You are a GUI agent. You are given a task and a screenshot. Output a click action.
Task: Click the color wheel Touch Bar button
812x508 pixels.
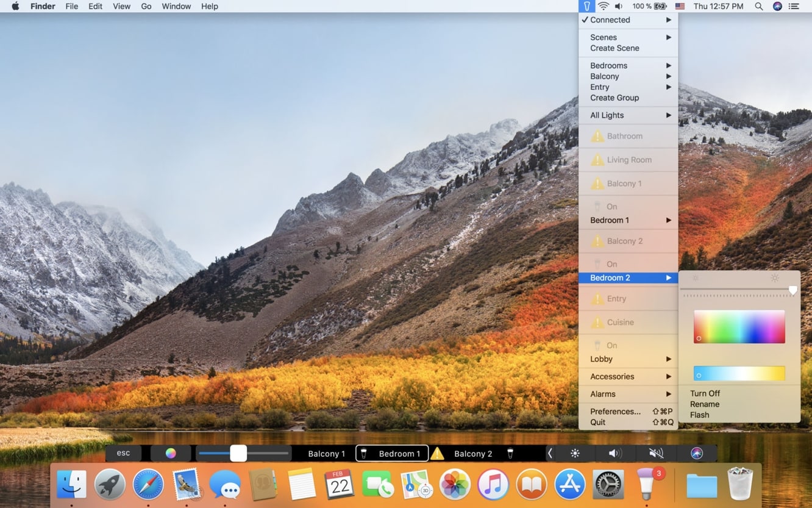[x=171, y=453]
